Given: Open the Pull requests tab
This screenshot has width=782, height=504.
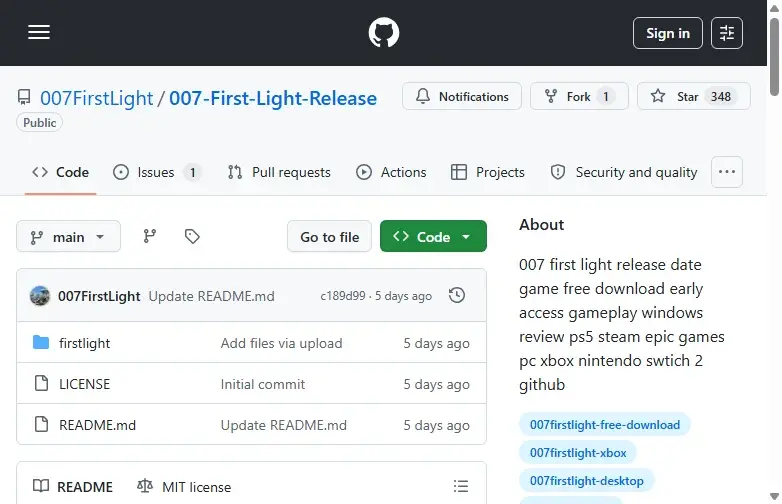Looking at the screenshot, I should [x=279, y=172].
